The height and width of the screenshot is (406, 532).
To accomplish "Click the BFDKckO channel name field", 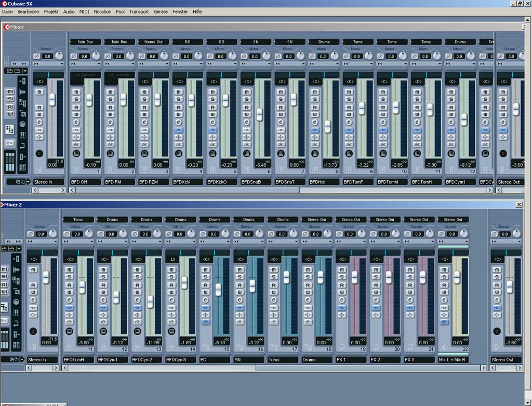I will tap(222, 182).
